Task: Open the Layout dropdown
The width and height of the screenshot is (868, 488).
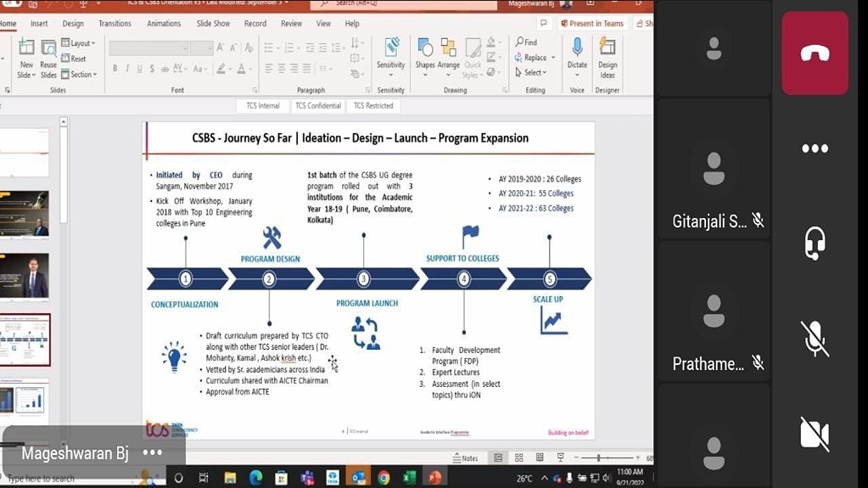Action: [78, 43]
